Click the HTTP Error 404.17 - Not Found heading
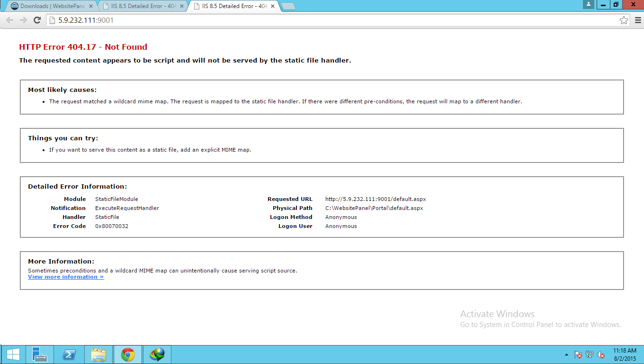644x364 pixels. (x=83, y=47)
